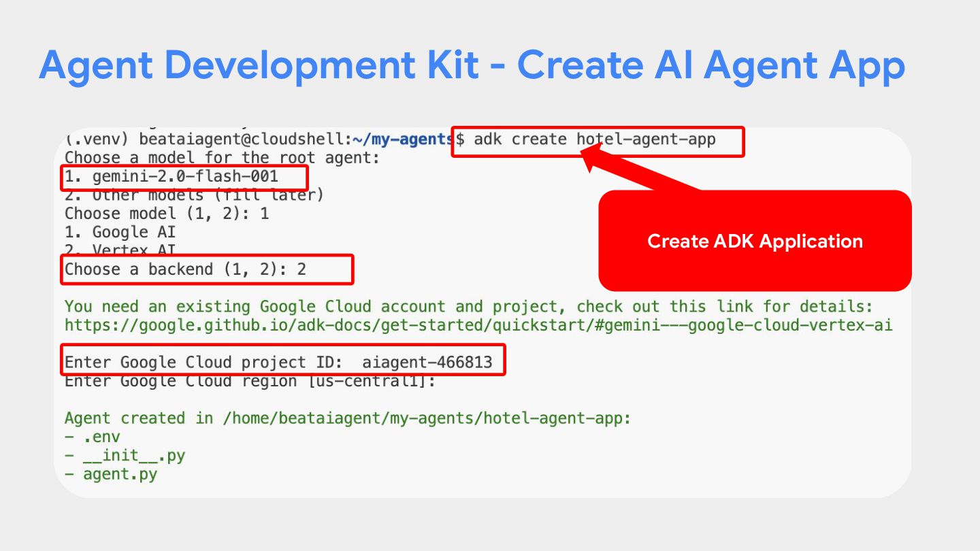Click the 'Agent created in /home/beataiagent/my-agents/hotel-agent-app:' line

[x=348, y=418]
